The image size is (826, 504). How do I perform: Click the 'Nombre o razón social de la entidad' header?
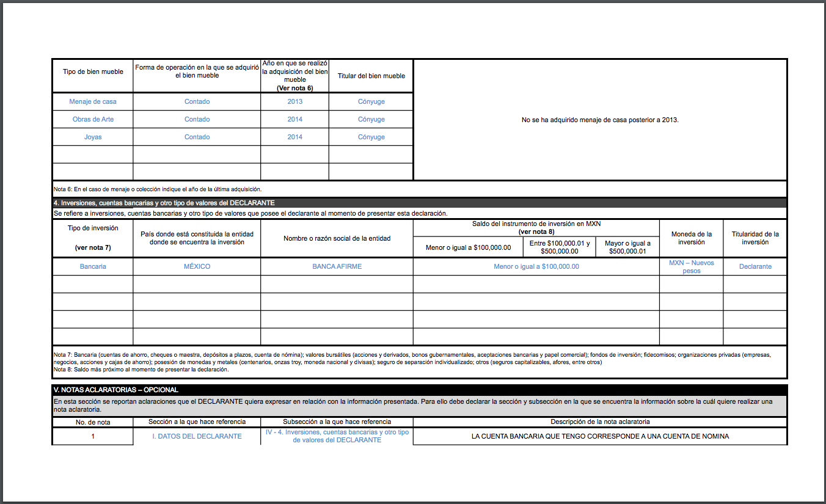337,238
